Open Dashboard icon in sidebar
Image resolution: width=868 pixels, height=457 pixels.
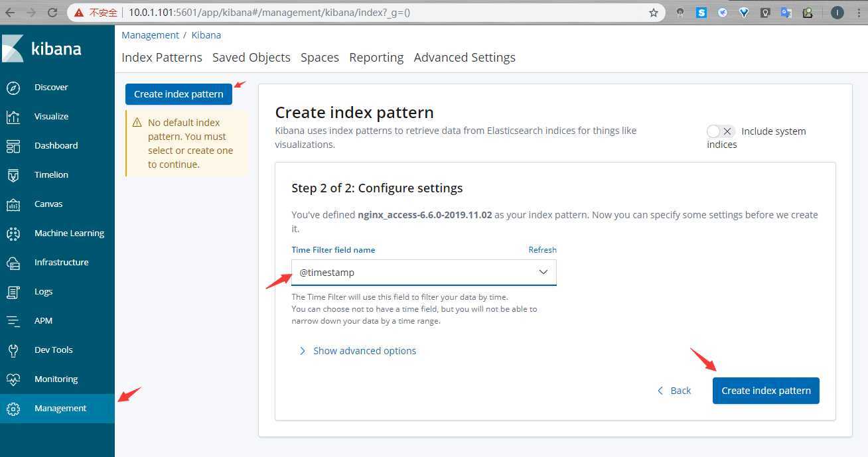click(x=13, y=146)
